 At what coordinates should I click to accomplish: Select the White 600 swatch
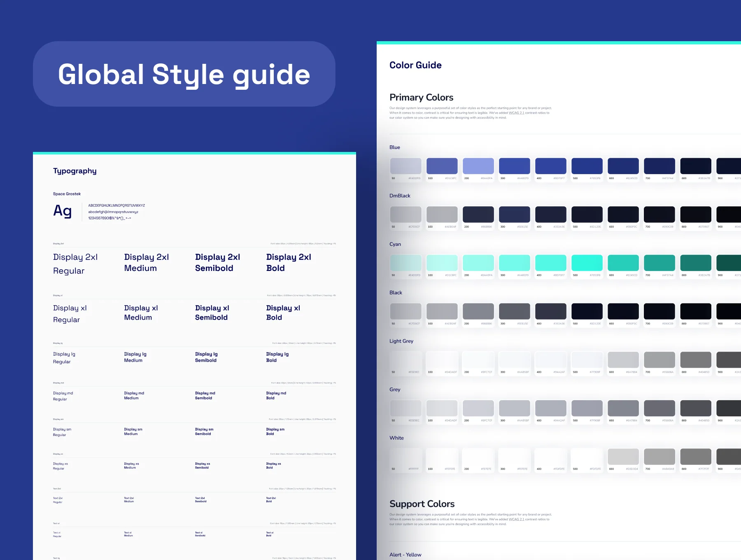[623, 457]
